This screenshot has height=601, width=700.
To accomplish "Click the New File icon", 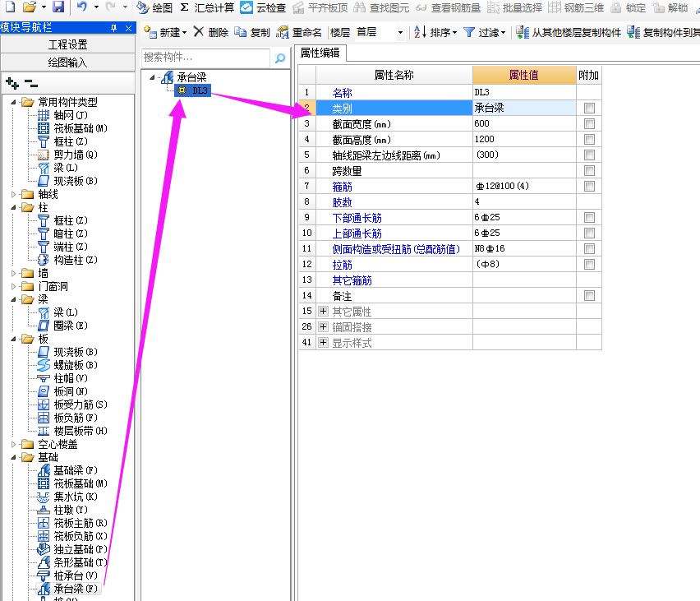I will pos(9,7).
